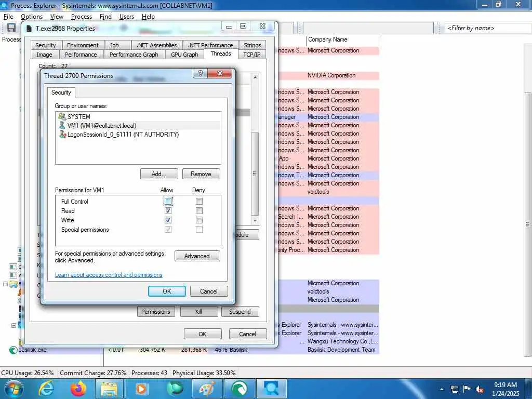Open the View menu
532x399 pixels.
[x=57, y=16]
